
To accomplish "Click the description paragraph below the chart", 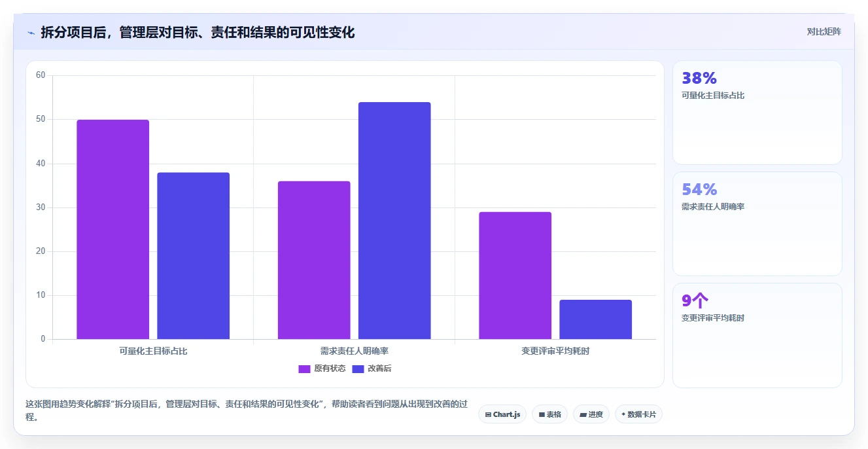I will 247,410.
